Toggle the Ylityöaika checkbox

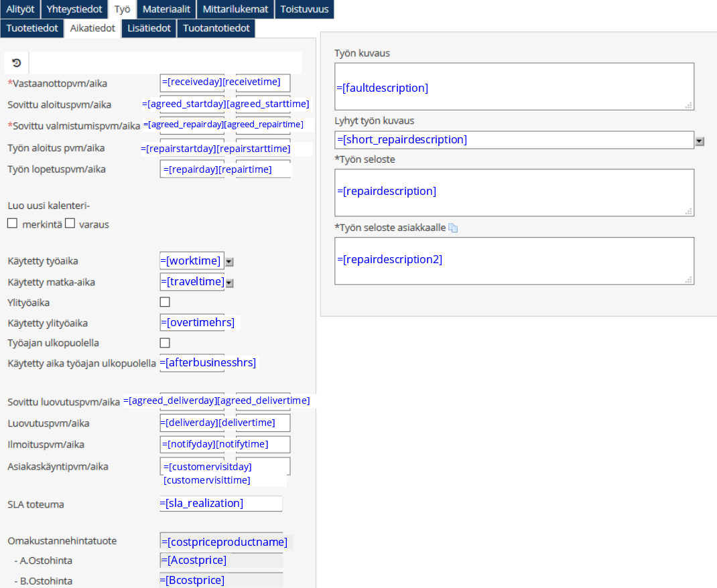(x=165, y=302)
